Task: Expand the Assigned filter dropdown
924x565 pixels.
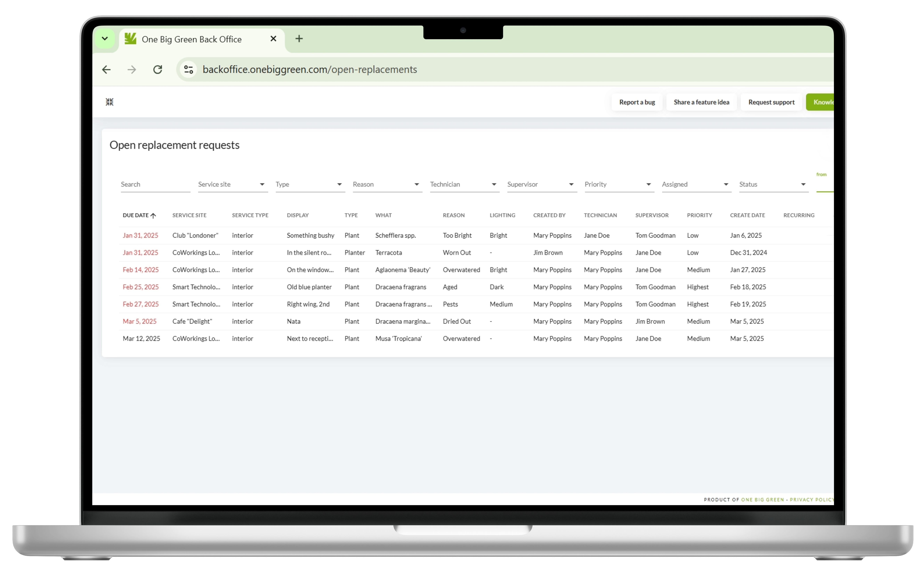Action: coord(696,184)
